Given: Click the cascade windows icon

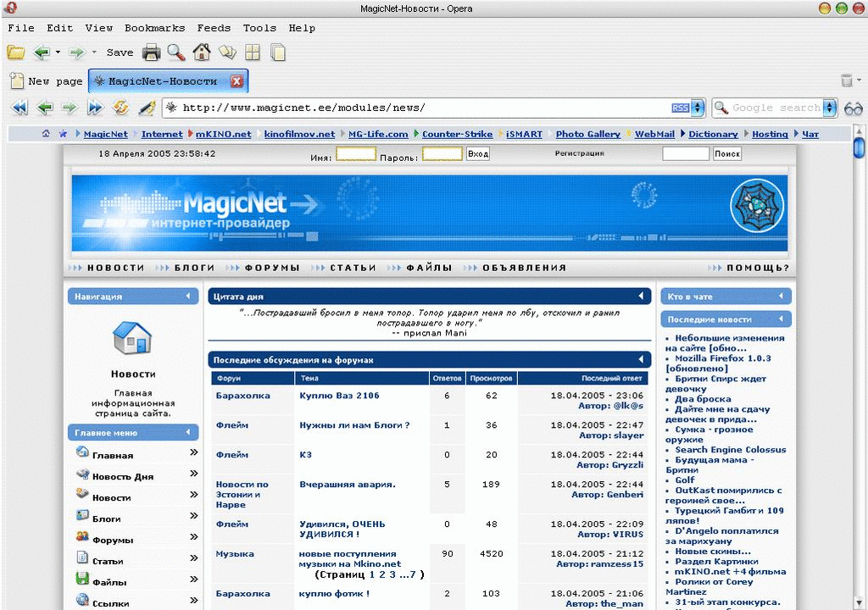Looking at the screenshot, I should coord(278,53).
